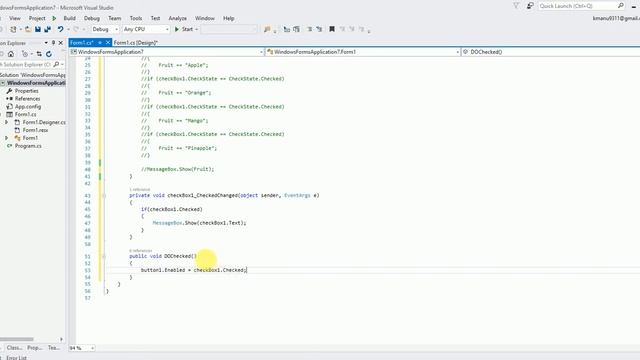The image size is (640, 360).
Task: Switch to the Team Explorer bottom tab
Action: 54,348
